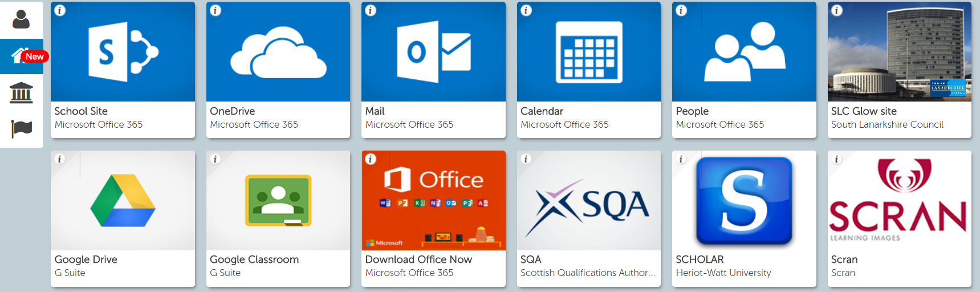Click the SQA title link

coord(531,259)
